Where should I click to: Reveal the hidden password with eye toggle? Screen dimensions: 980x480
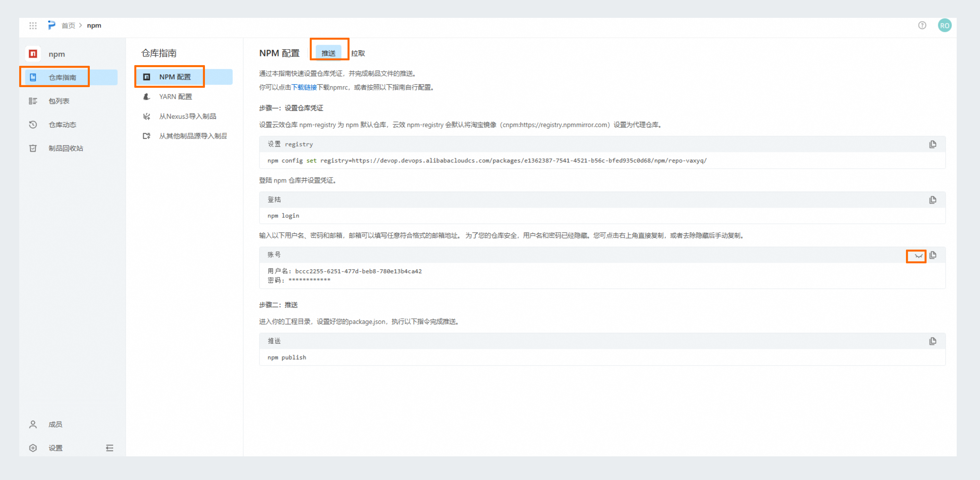coord(918,256)
